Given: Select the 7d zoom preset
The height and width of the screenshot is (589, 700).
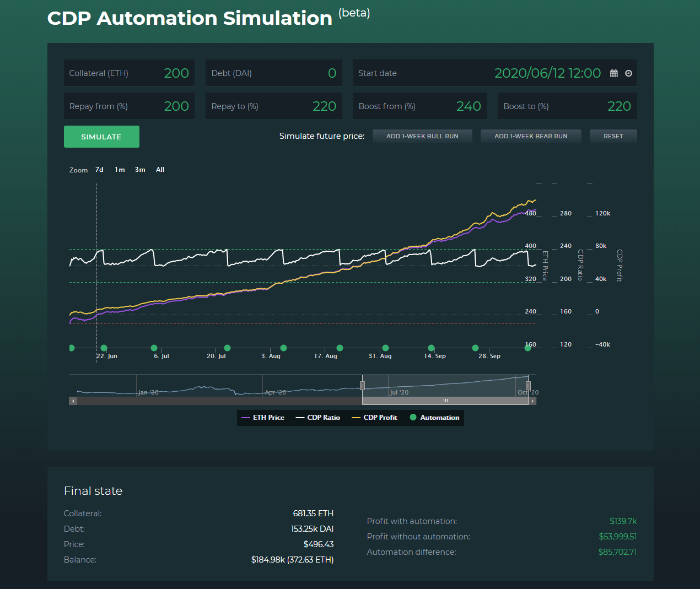Looking at the screenshot, I should point(99,170).
